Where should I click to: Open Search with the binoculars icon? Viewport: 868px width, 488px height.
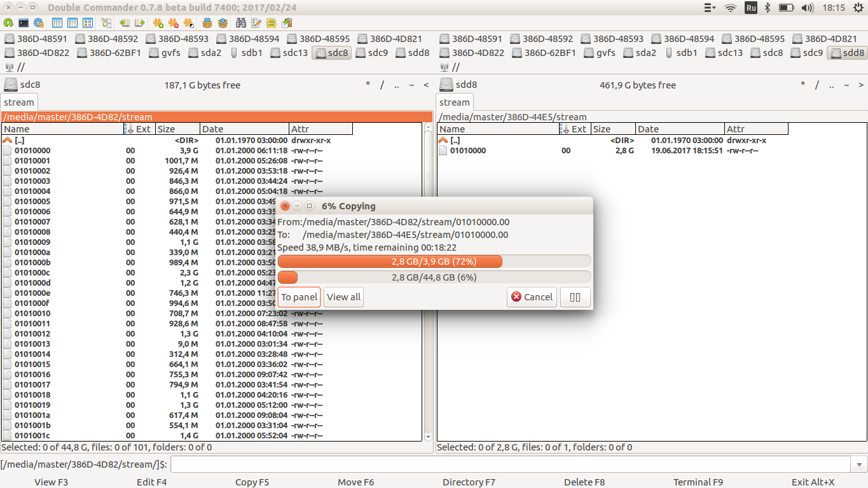[241, 23]
